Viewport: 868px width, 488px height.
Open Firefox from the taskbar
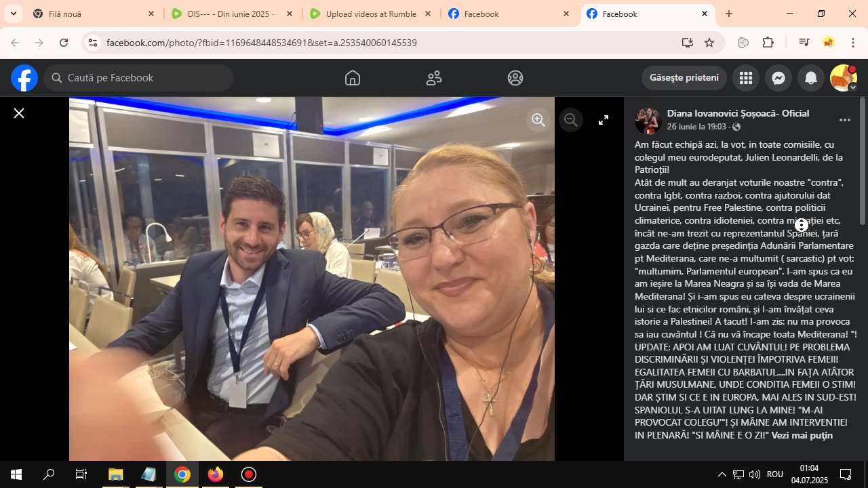216,474
